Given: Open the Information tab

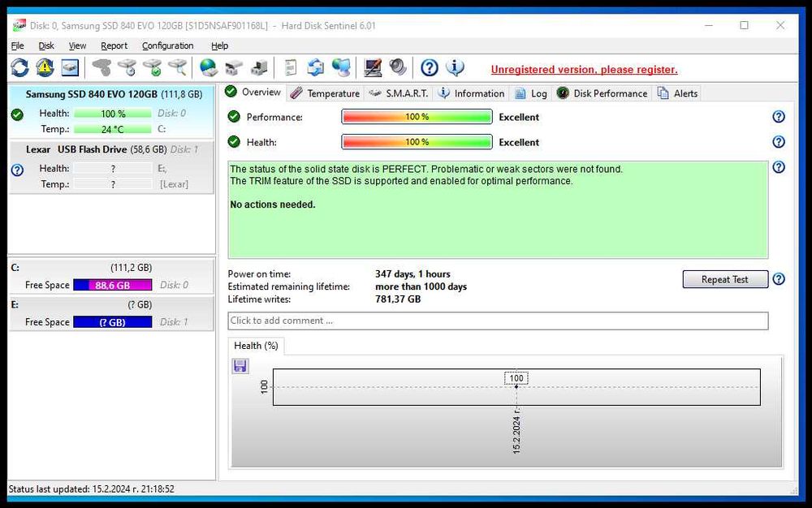Looking at the screenshot, I should click(x=471, y=93).
